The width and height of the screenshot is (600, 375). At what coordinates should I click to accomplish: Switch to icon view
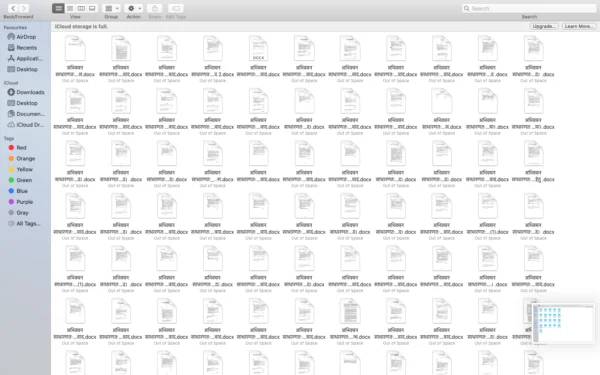tap(58, 8)
